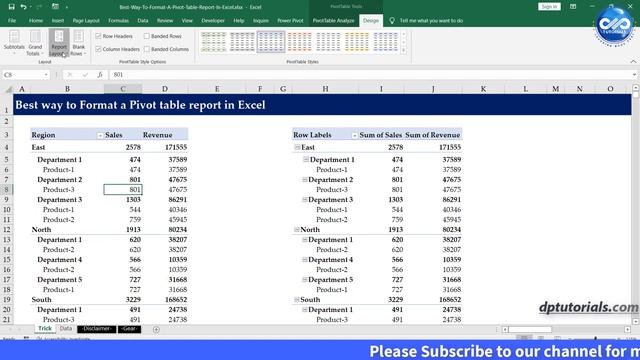Collapse Department 2 under East in right pivot

pos(304,180)
